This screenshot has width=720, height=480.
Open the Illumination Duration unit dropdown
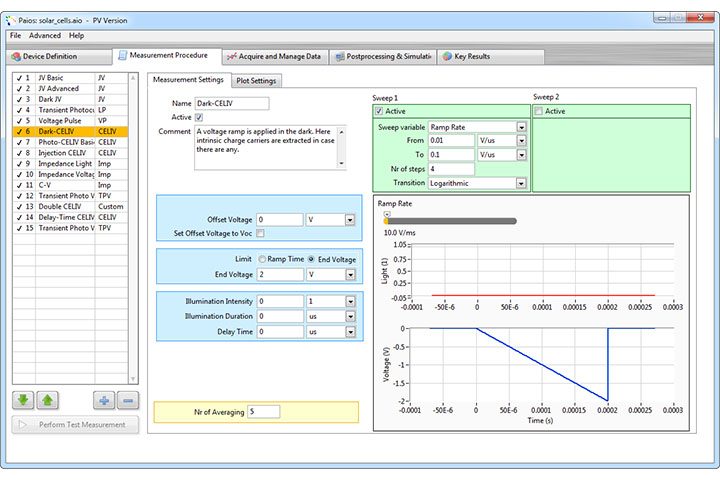(x=350, y=316)
